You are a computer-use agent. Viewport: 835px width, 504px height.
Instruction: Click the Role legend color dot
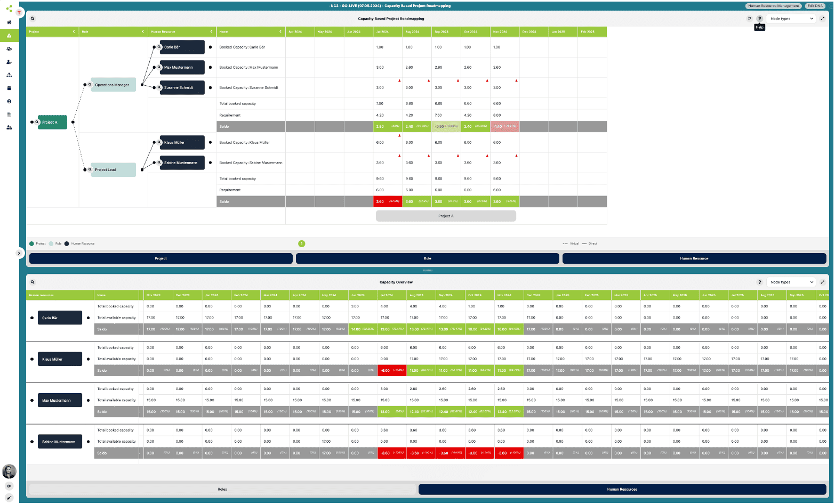[x=51, y=243]
